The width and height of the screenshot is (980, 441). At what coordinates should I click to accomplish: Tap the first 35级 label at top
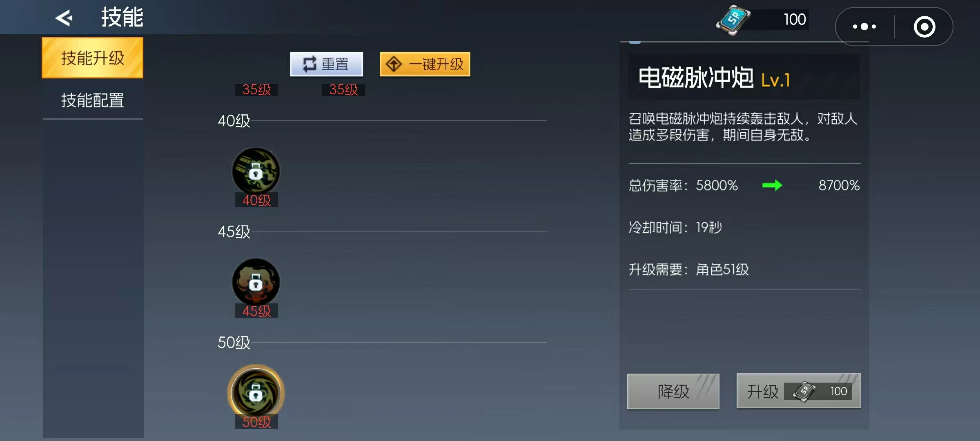[x=256, y=89]
